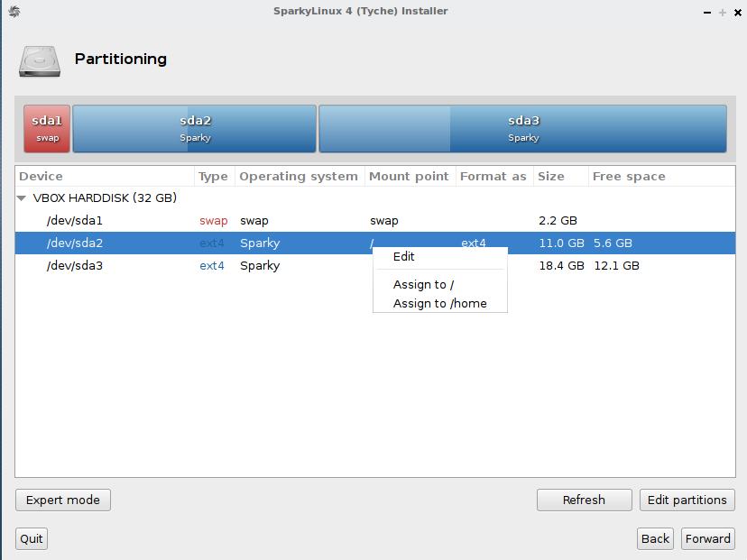Click the Format as column header
This screenshot has height=560, width=747.
(x=494, y=176)
